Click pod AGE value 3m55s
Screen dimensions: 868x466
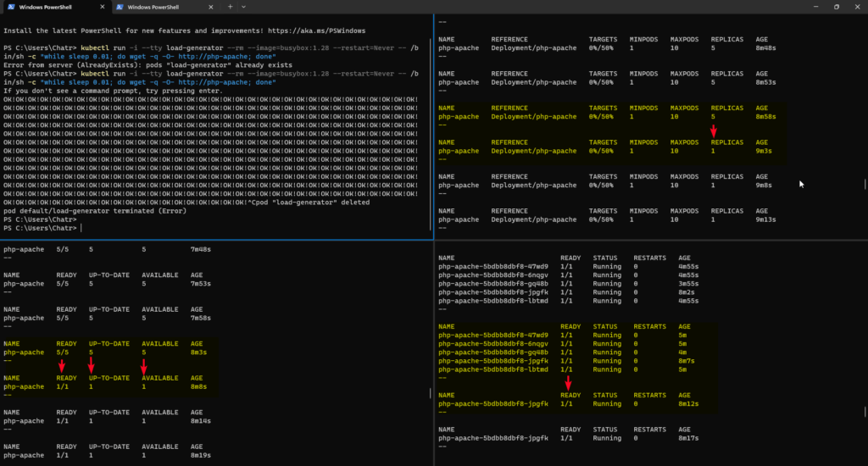(x=688, y=284)
